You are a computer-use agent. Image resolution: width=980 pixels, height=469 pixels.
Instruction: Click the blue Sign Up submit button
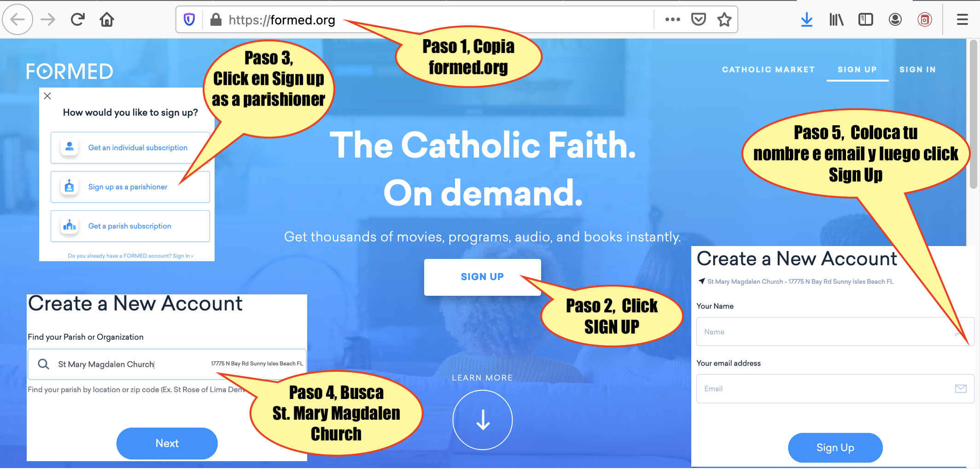[835, 447]
